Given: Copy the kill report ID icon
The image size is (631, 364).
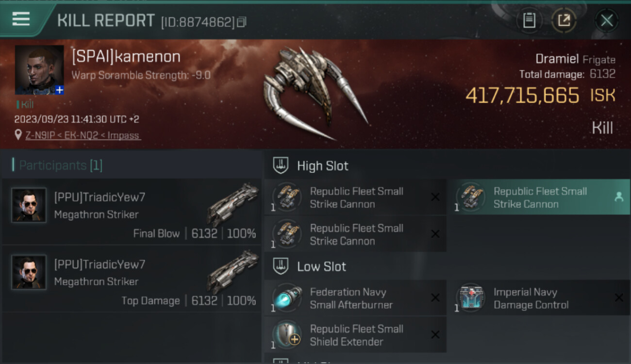Looking at the screenshot, I should (x=241, y=22).
